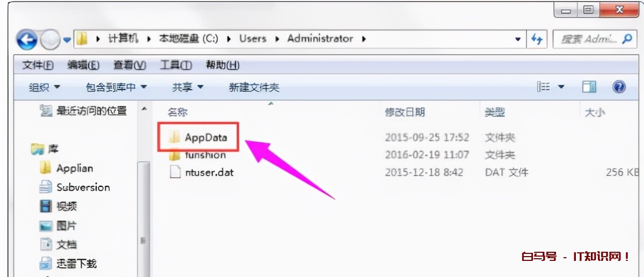
Task: Click the DAT 文件 type cell
Action: point(507,172)
